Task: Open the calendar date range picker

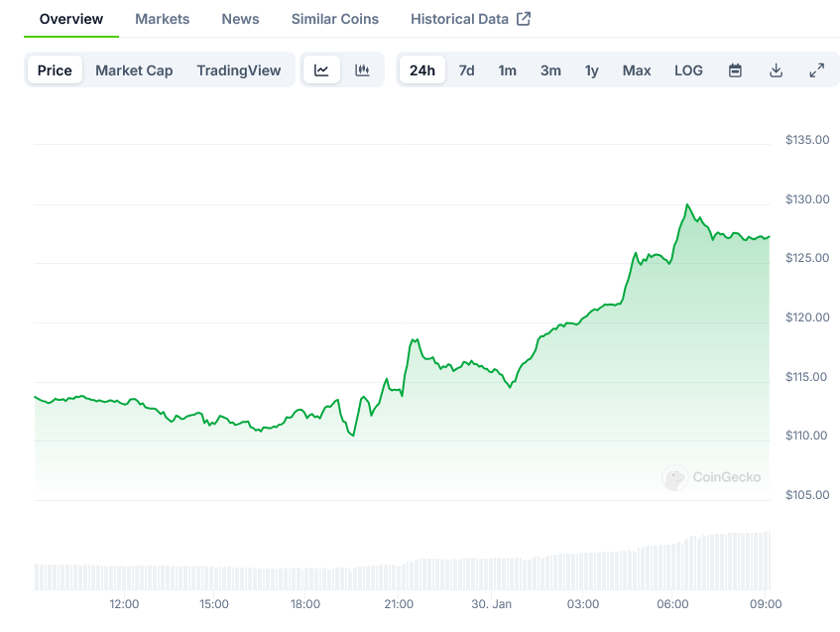Action: coord(735,70)
